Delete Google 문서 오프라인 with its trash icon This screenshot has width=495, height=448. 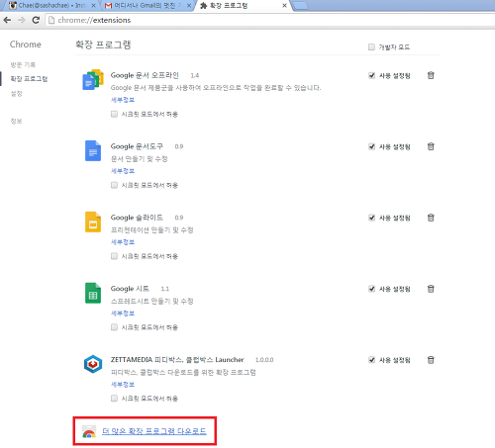click(431, 75)
